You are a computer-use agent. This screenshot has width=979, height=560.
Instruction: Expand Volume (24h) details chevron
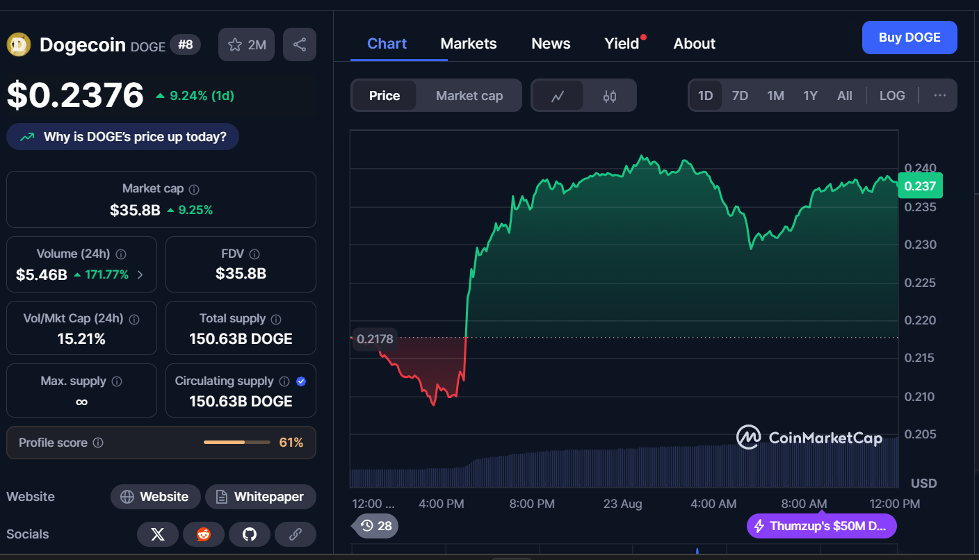click(x=140, y=274)
